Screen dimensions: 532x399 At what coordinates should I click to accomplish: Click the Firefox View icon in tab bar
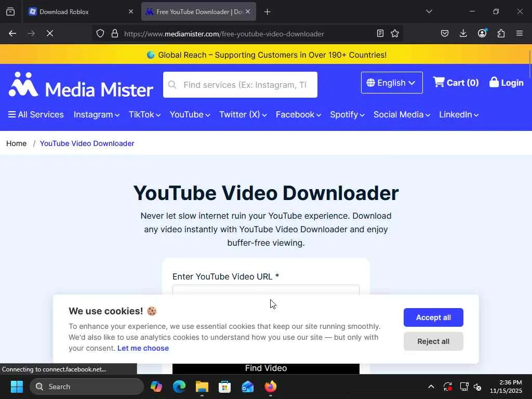[10, 11]
